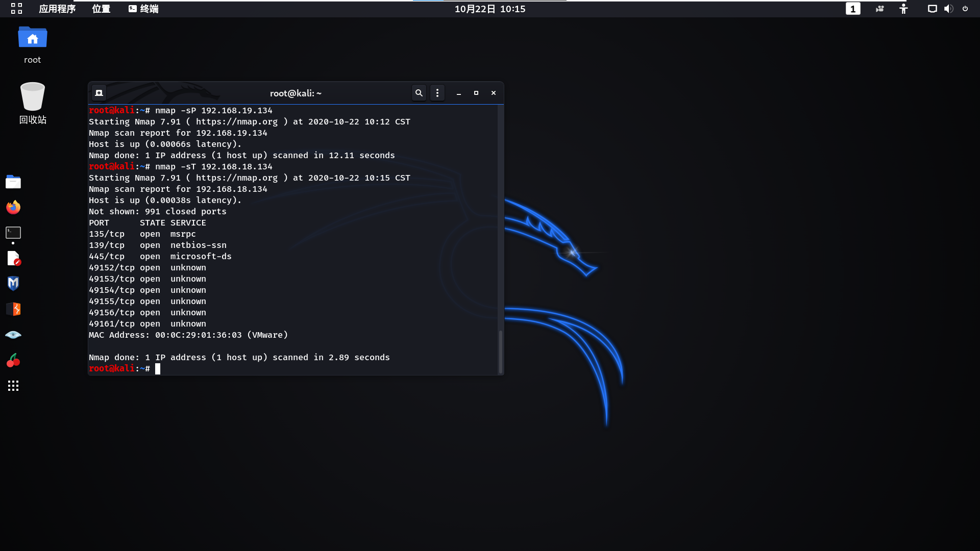
Task: Expand the 应用程序 applications menu
Action: coord(57,9)
